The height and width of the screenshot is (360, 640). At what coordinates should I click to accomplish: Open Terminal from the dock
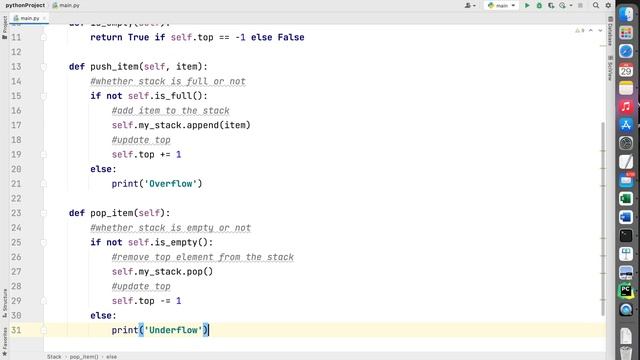626,236
